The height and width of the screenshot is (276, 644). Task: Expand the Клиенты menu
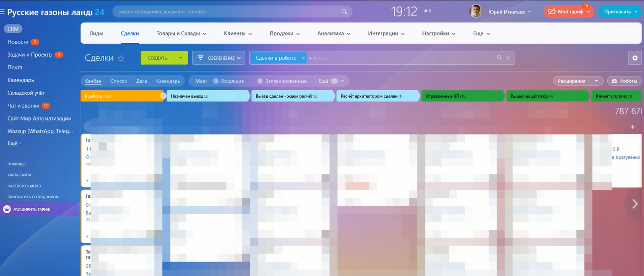click(x=238, y=33)
